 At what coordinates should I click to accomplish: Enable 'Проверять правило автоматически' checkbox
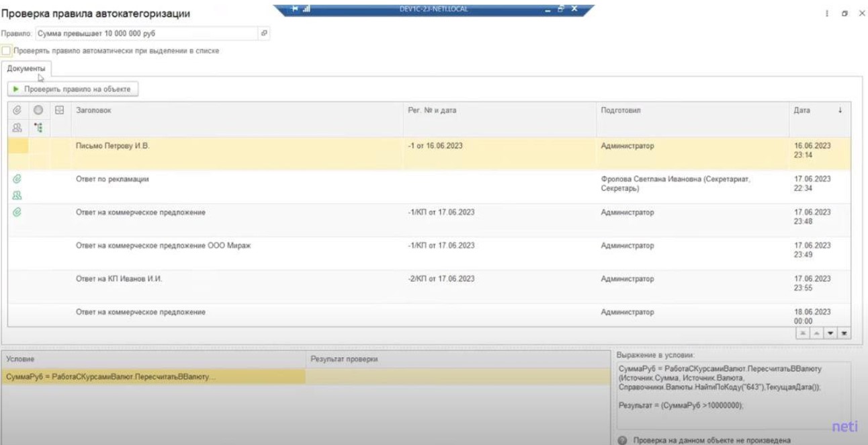tap(7, 50)
